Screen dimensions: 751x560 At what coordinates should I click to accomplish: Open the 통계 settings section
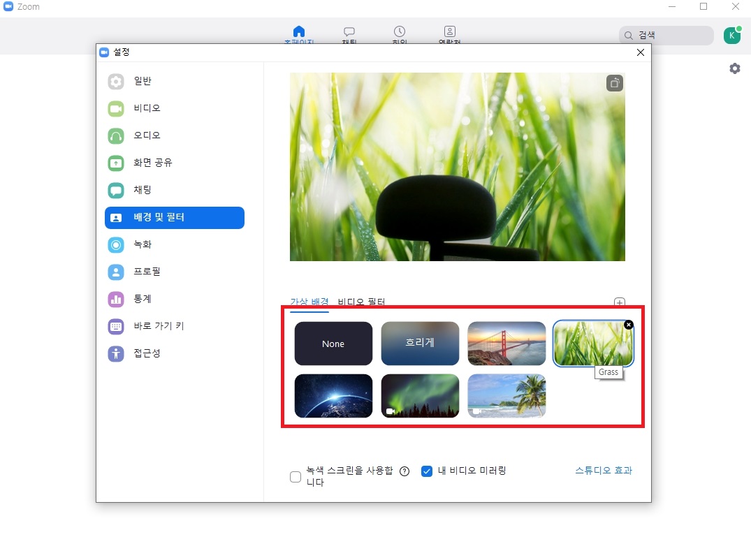click(175, 300)
